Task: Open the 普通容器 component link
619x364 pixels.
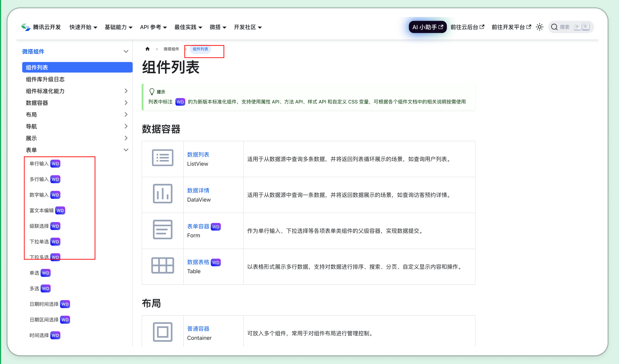Action: pyautogui.click(x=198, y=329)
